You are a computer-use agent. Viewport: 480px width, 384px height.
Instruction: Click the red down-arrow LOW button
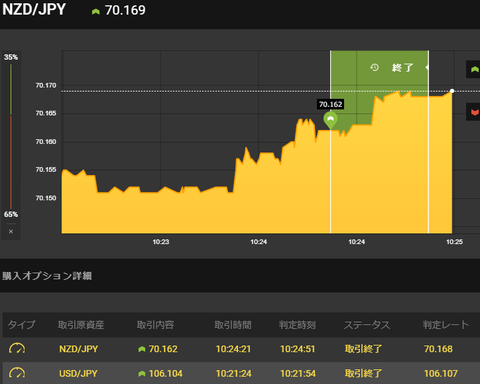click(x=474, y=112)
